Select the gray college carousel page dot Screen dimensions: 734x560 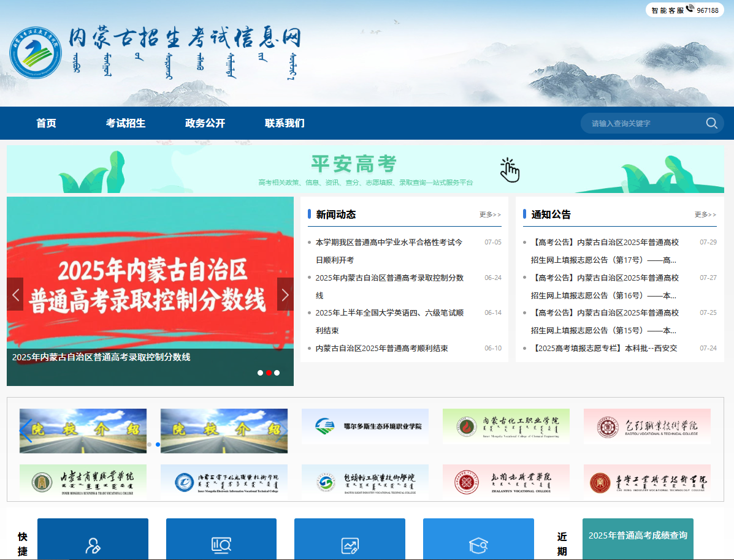(149, 444)
